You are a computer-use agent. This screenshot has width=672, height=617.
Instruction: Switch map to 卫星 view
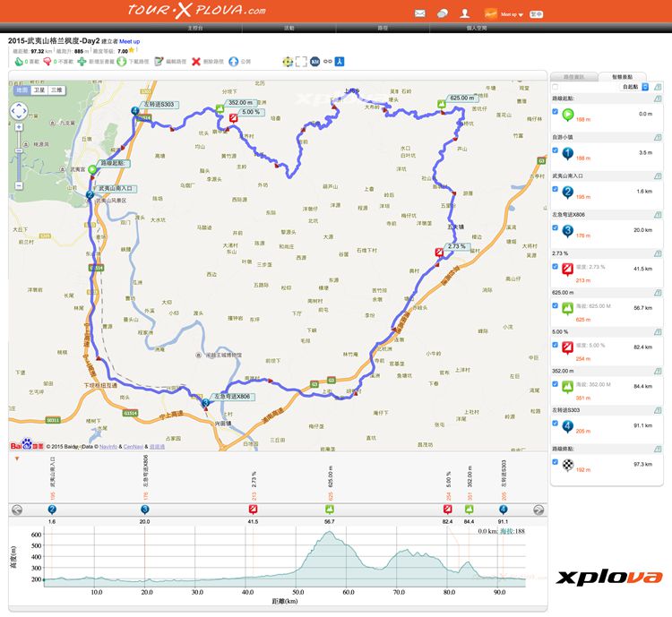tap(39, 90)
